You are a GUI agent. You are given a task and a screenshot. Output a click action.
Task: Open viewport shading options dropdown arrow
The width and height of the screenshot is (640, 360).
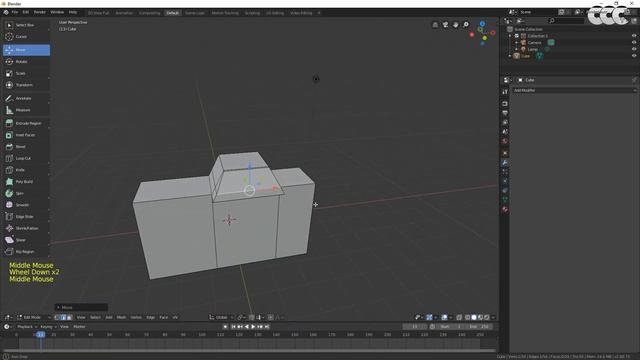coord(493,318)
